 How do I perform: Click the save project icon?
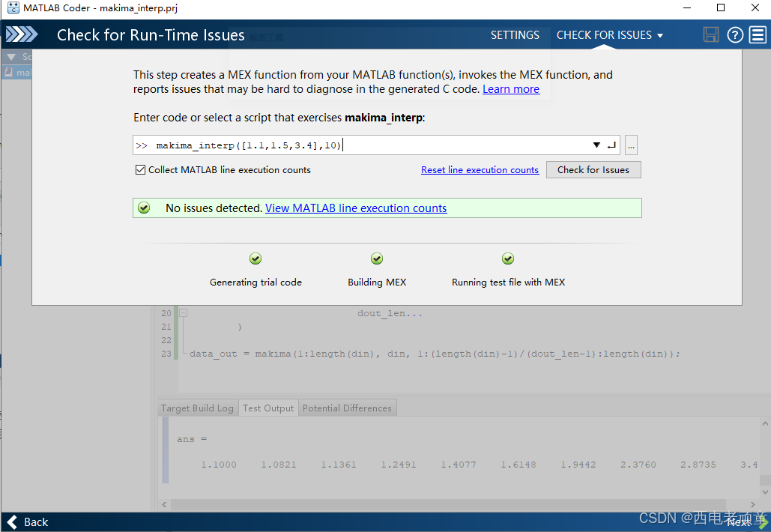pos(710,35)
